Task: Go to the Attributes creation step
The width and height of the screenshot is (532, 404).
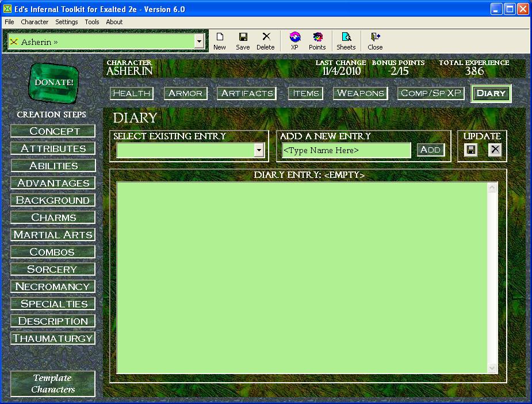Action: tap(53, 148)
